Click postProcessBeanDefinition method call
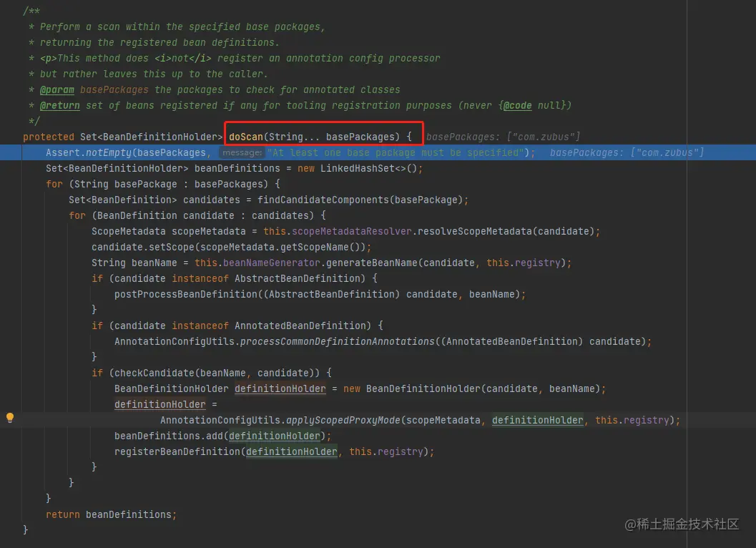Image resolution: width=756 pixels, height=548 pixels. coord(186,294)
